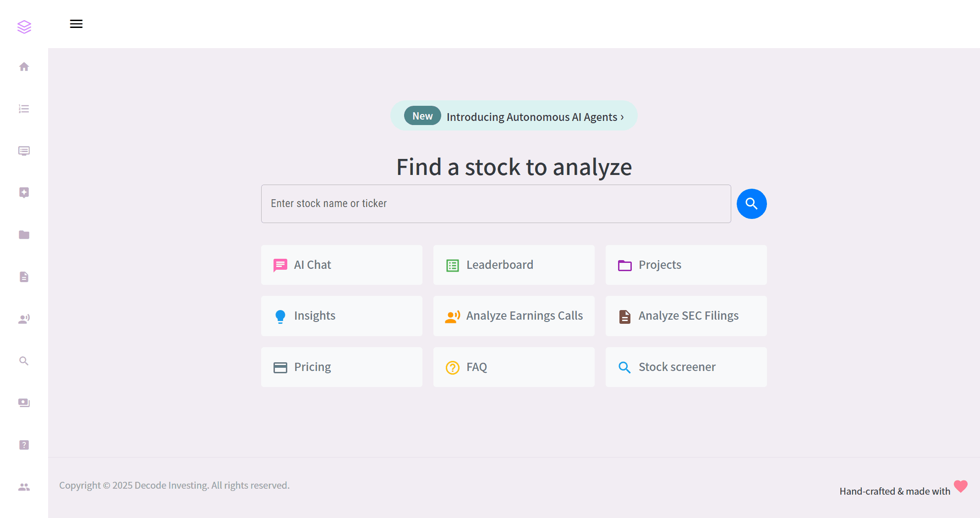The height and width of the screenshot is (518, 980).
Task: Visit the FAQ card
Action: pos(514,367)
